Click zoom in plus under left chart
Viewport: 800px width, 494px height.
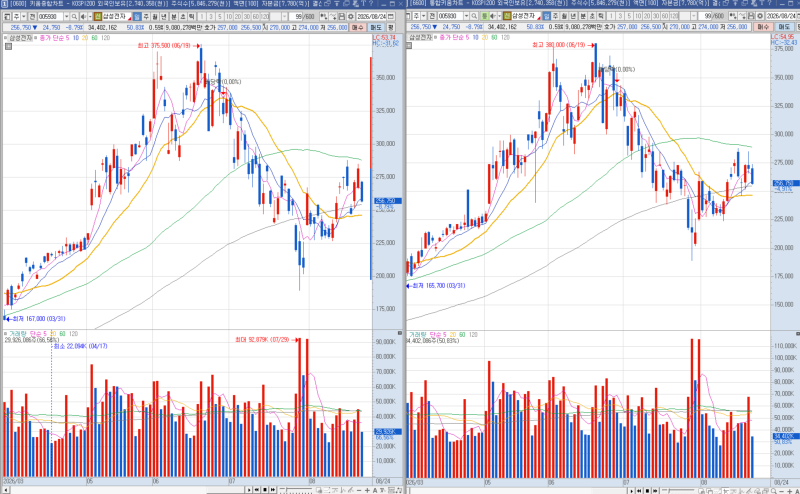367,490
